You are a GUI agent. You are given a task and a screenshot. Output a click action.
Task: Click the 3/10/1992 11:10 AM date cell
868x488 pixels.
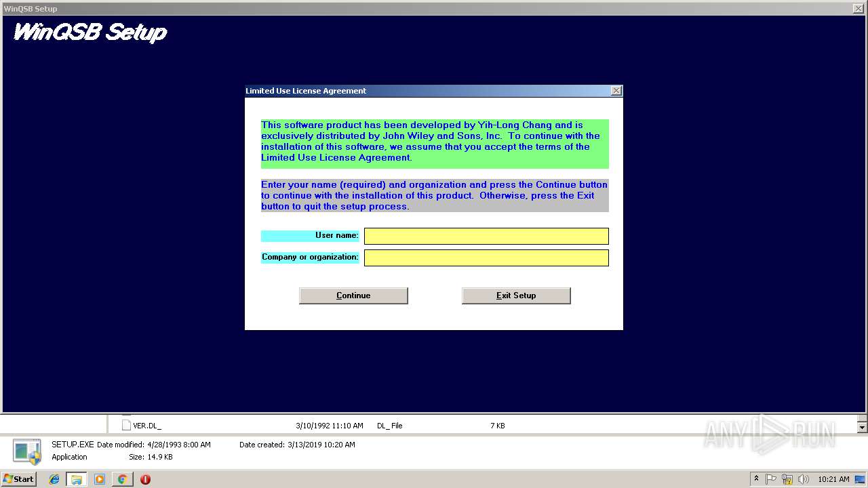pyautogui.click(x=330, y=426)
